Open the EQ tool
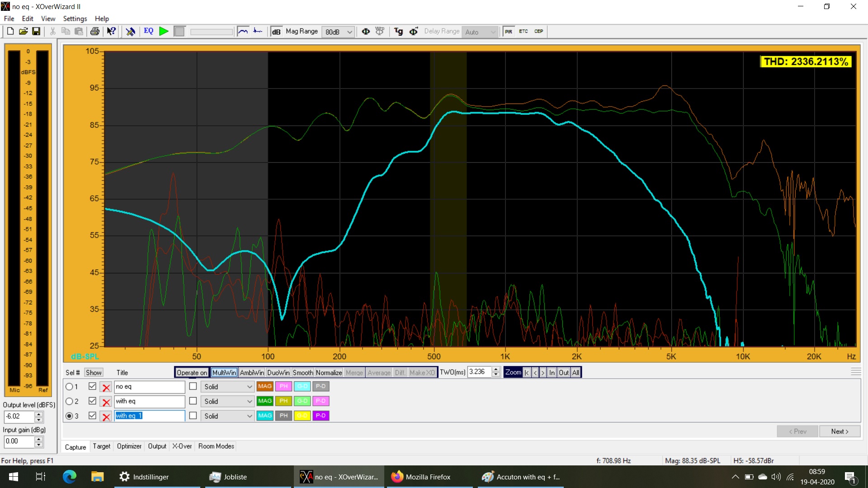 click(149, 31)
